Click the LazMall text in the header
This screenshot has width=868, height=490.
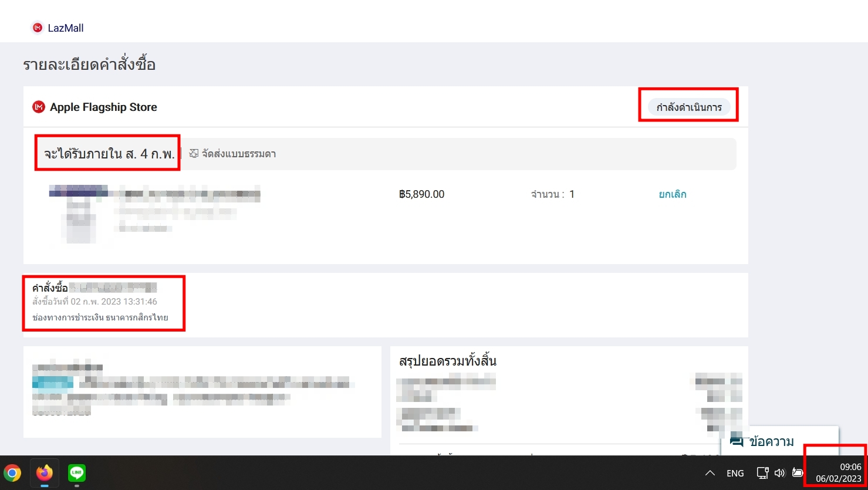click(66, 28)
